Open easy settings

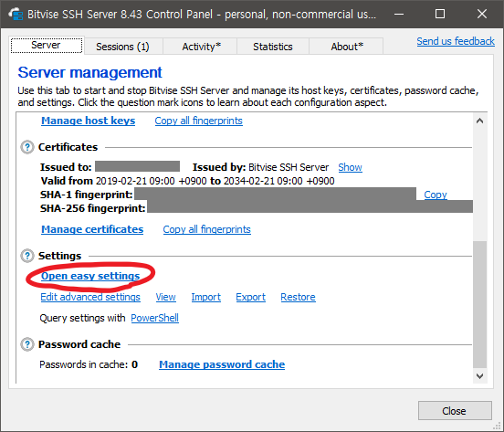90,276
